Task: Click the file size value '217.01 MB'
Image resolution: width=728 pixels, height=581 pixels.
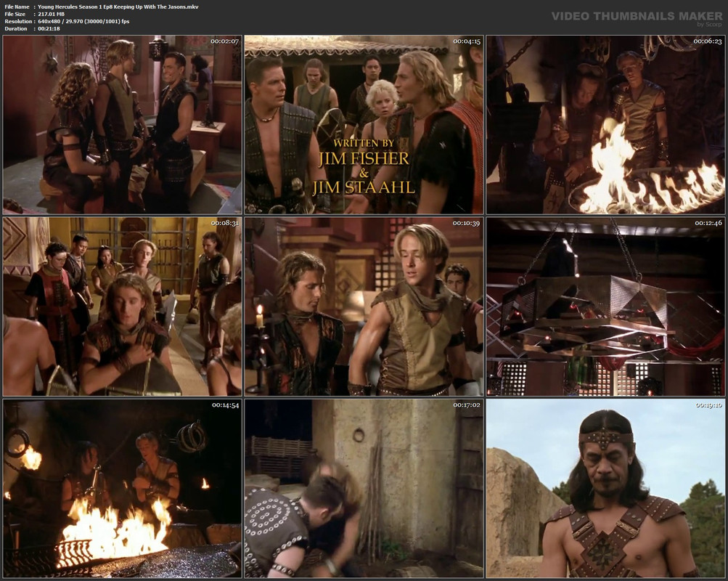Action: (51, 14)
